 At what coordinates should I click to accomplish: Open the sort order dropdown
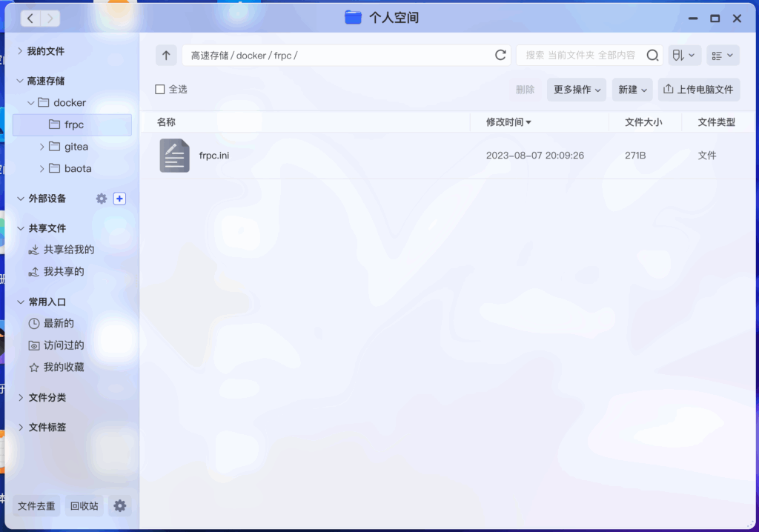coord(683,55)
